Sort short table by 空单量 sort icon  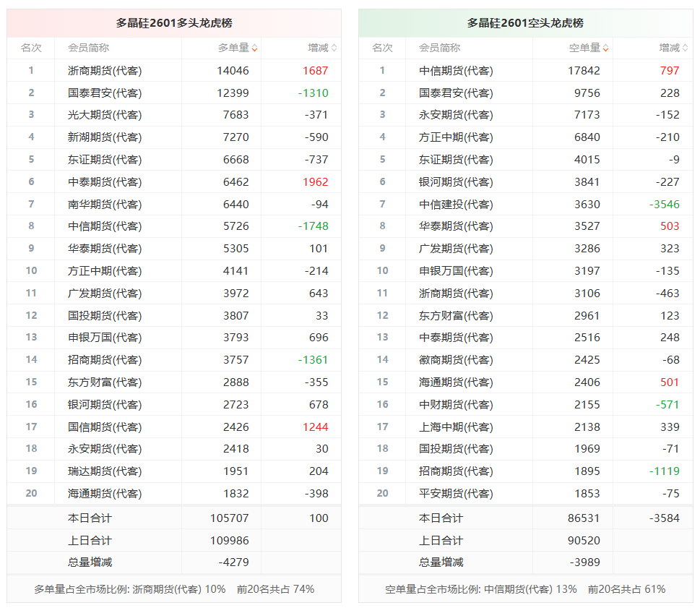tap(606, 48)
